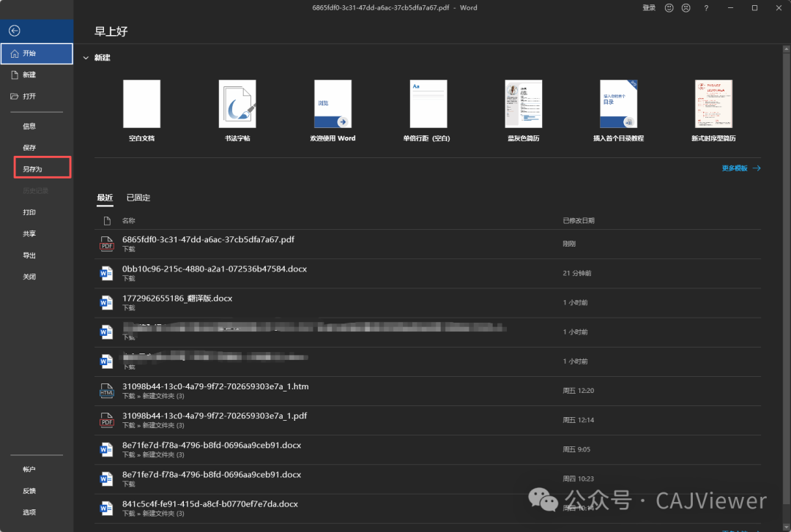Open 帐户 settings
Viewport: 791px width, 532px height.
click(29, 470)
